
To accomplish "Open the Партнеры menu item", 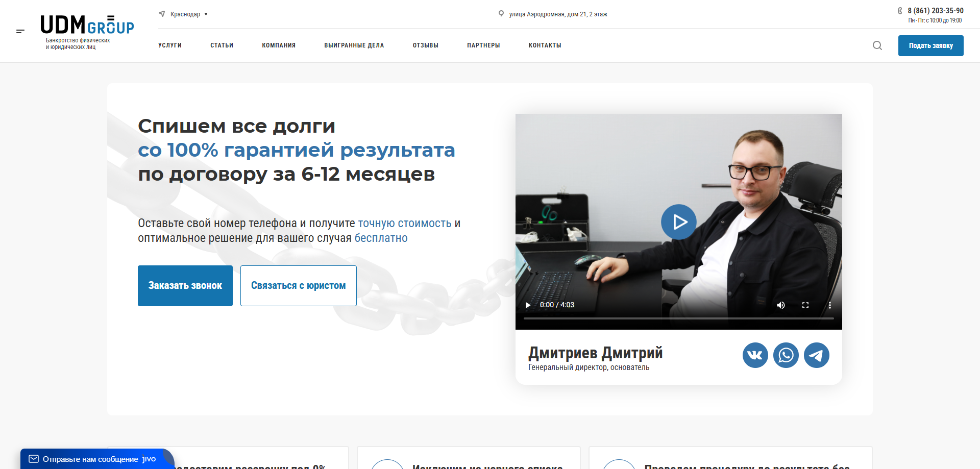I will (x=483, y=45).
